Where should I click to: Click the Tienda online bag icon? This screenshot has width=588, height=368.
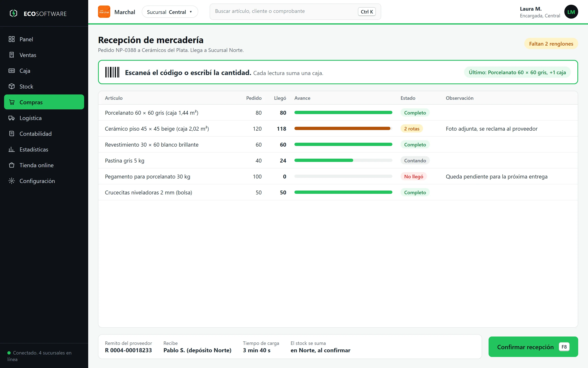coord(11,165)
